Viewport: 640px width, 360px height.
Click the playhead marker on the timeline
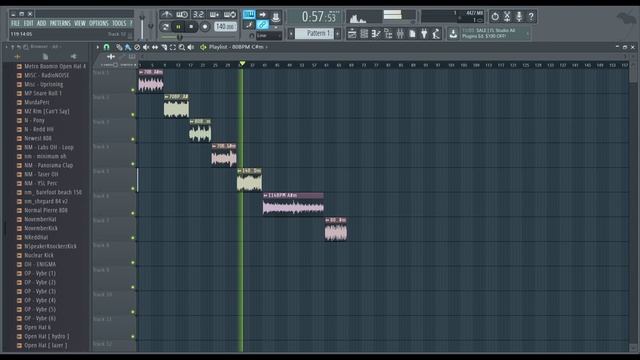[x=242, y=64]
